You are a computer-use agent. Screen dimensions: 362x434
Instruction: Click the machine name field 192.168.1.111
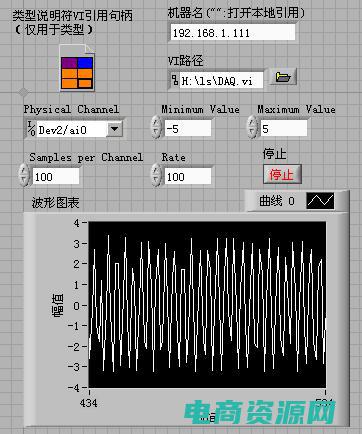click(233, 33)
